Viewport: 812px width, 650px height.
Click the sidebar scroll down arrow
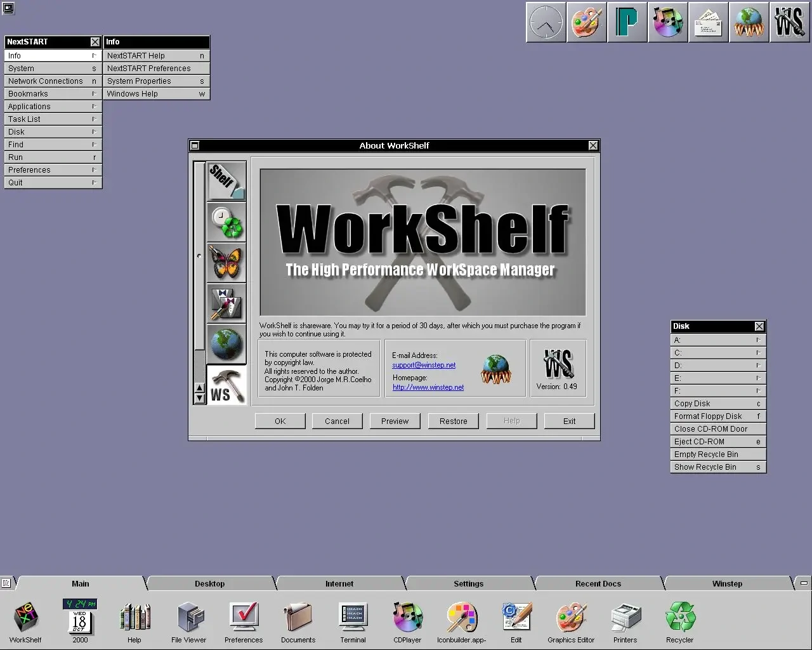[199, 399]
